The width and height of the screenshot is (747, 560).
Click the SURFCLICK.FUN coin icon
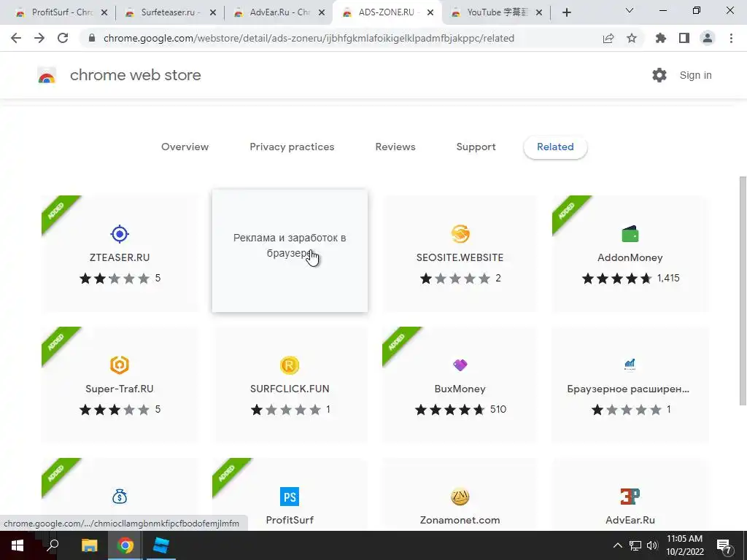(290, 365)
